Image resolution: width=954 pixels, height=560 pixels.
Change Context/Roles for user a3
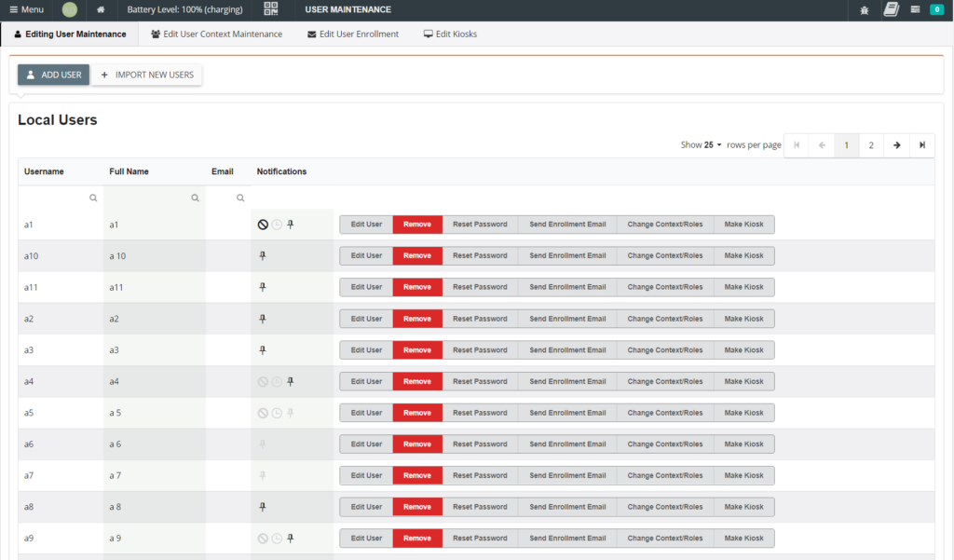click(665, 350)
